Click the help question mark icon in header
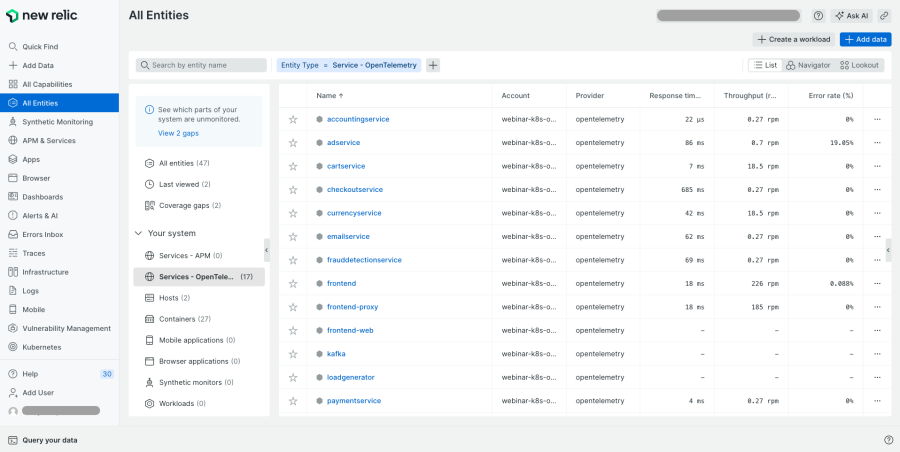Viewport: 900px width, 452px height. pos(818,16)
